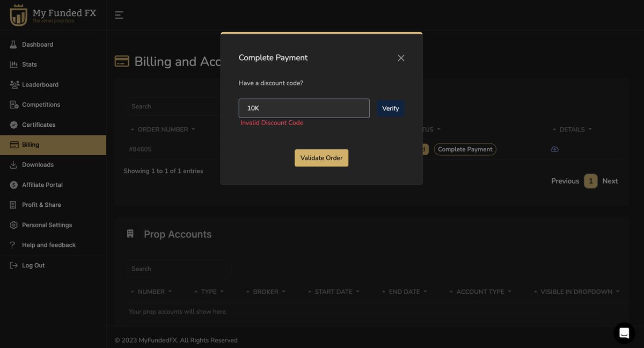Click the building icon beside Prop Accounts
Viewport: 644px width, 348px height.
pos(130,234)
